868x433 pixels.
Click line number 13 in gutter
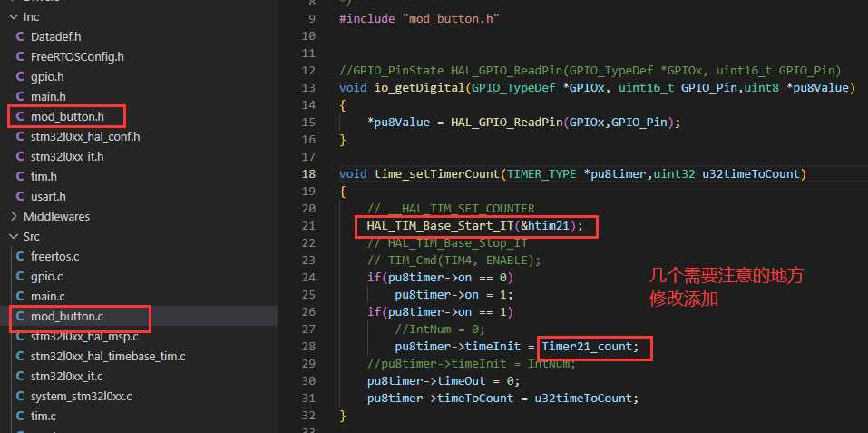point(309,87)
